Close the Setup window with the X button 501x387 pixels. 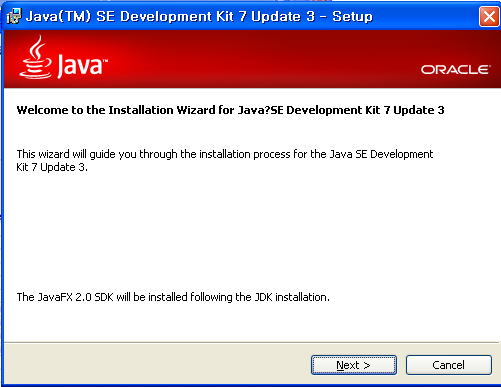pos(489,16)
